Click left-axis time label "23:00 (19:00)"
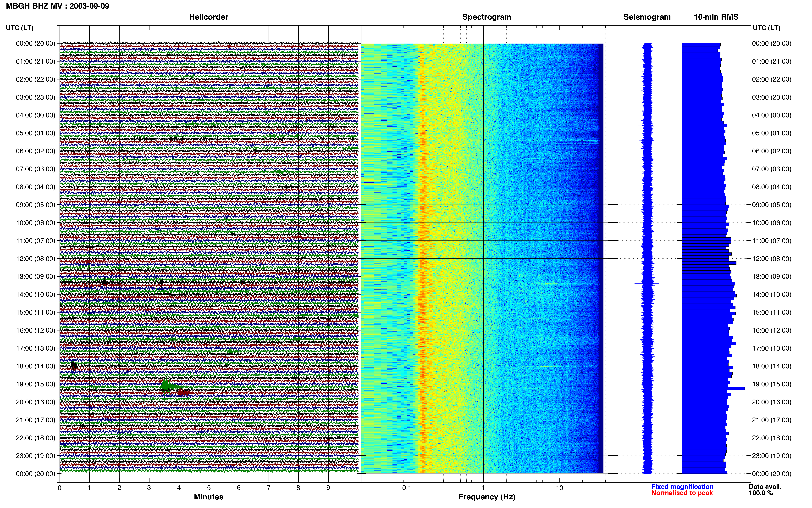Screen dimensions: 812x508 36,456
